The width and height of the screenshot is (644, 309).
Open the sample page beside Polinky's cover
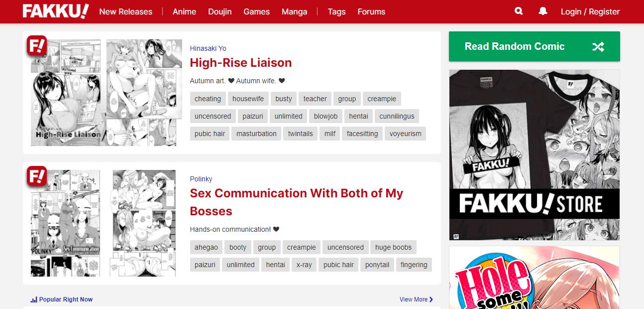click(x=144, y=223)
